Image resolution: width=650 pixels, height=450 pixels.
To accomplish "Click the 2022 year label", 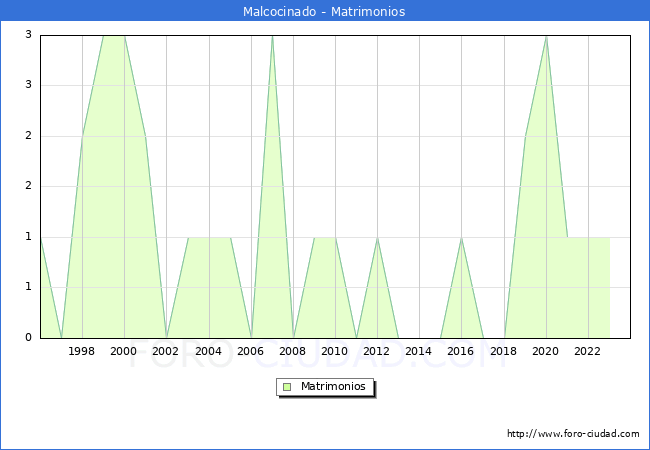I will click(x=588, y=351).
